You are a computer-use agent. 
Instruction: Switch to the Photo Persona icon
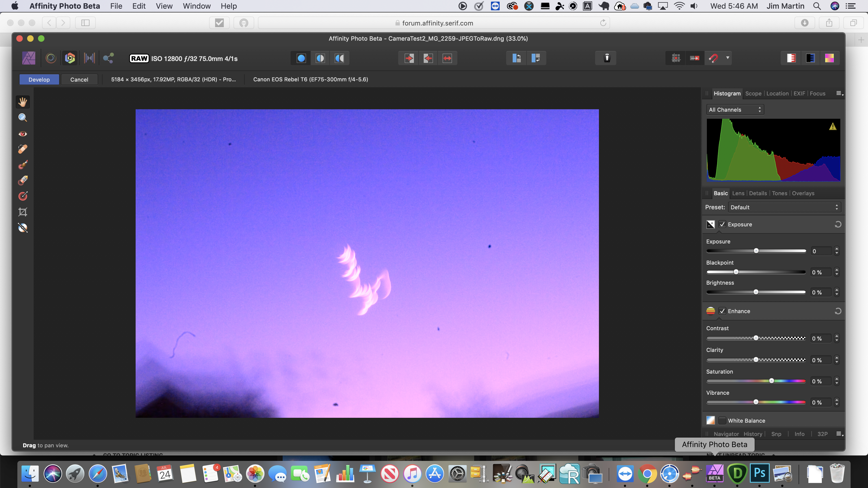[x=29, y=58]
